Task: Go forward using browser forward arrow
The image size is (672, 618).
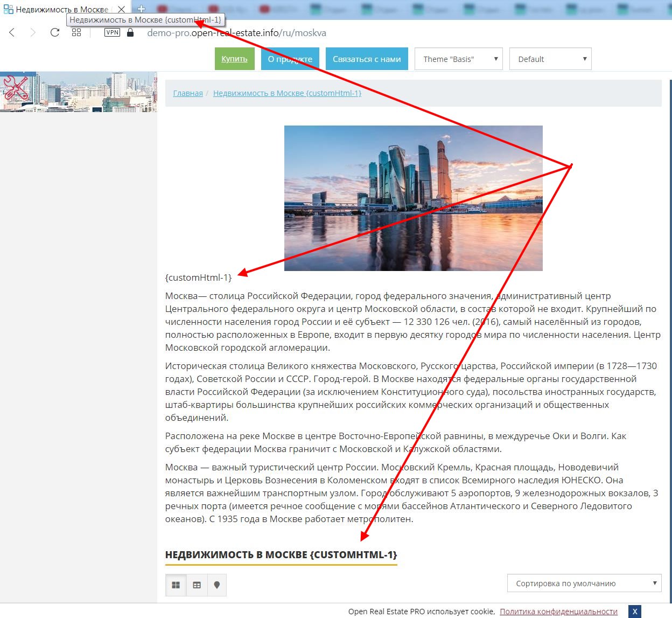Action: pos(33,32)
